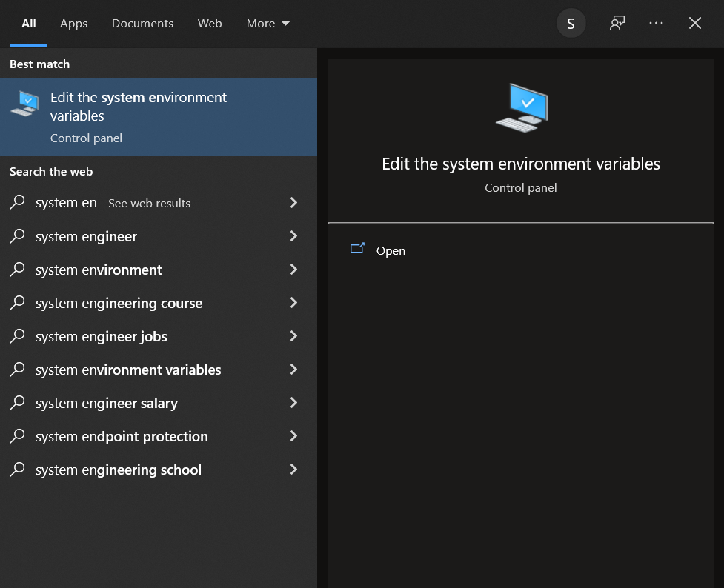Click search icon next to system endpoint protection
Image resolution: width=724 pixels, height=588 pixels.
[18, 436]
